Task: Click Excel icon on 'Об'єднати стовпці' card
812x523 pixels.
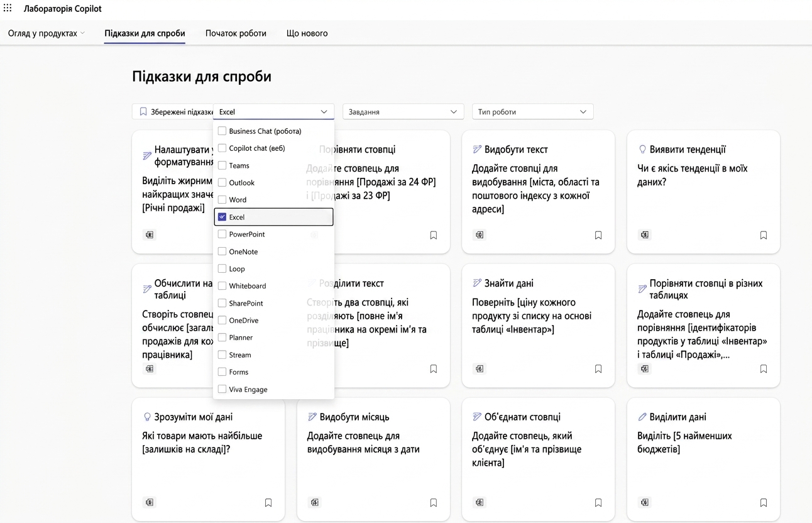Action: (x=480, y=502)
